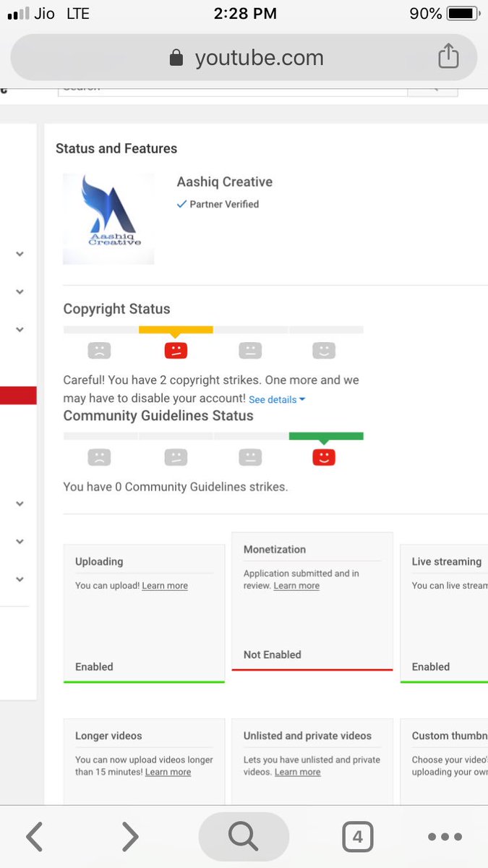Viewport: 488px width, 868px height.
Task: Click the gray sad face under Copyright Status
Action: (99, 351)
